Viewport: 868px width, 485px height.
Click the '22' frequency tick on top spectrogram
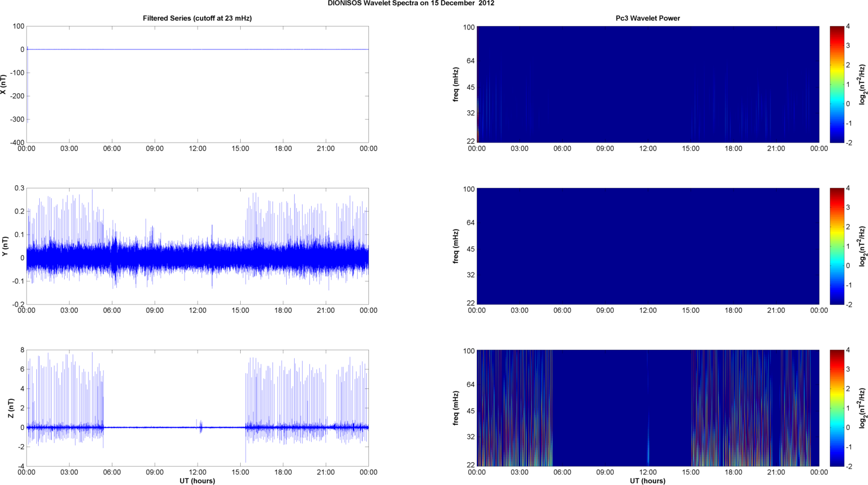(x=471, y=141)
